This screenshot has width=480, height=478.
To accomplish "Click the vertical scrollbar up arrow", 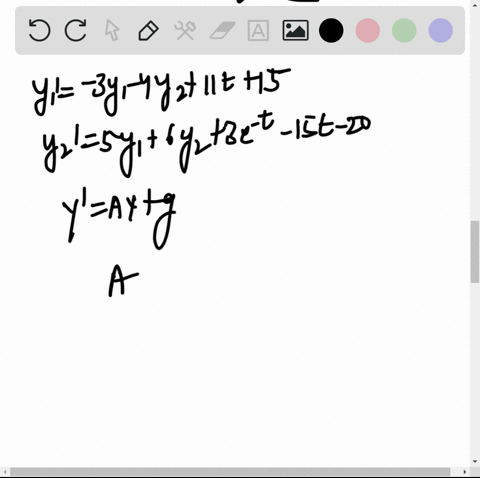I will [x=475, y=4].
